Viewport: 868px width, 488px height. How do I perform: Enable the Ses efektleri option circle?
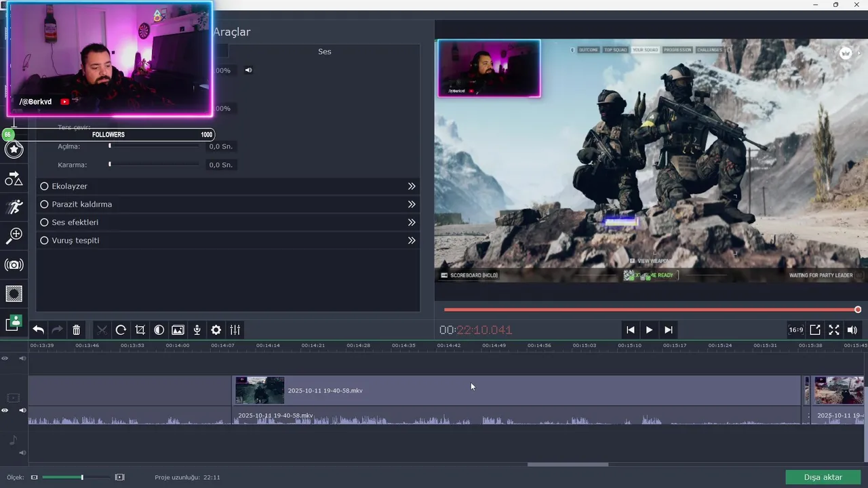pos(44,222)
